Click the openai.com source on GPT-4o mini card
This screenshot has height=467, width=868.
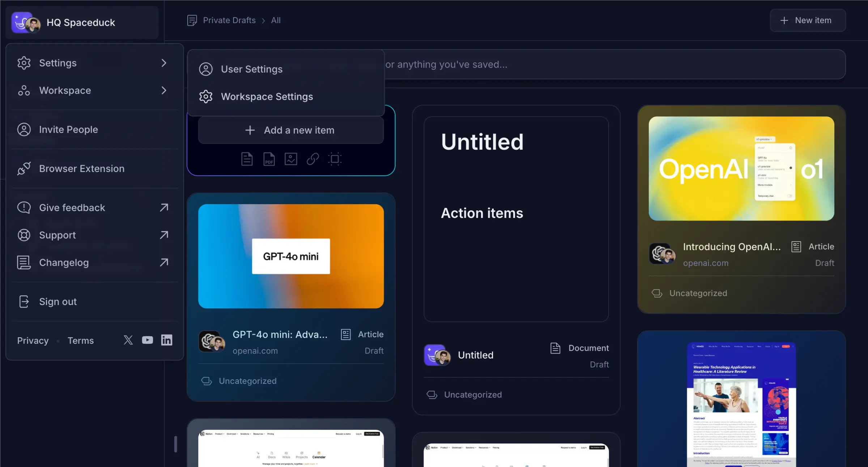(x=255, y=351)
